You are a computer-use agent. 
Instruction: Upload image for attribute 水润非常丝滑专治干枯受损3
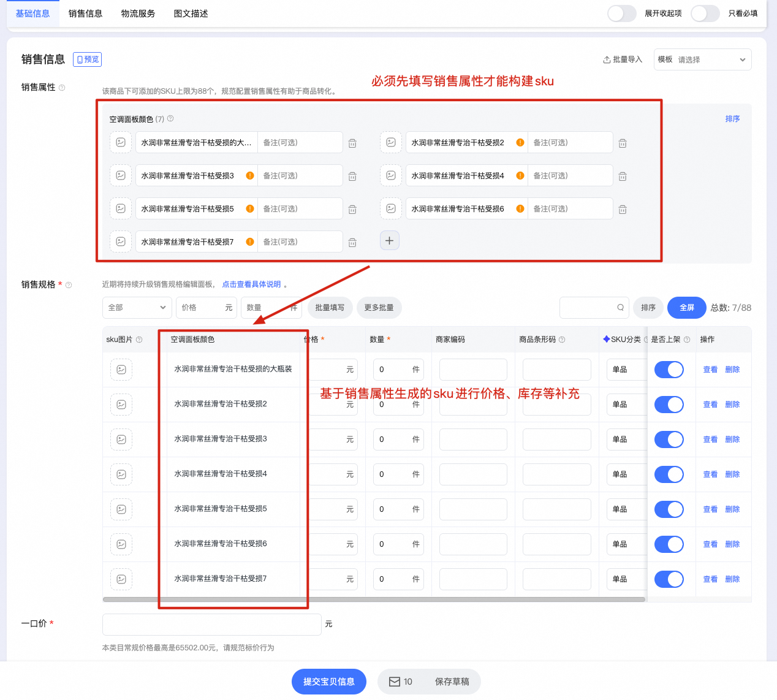pyautogui.click(x=121, y=175)
